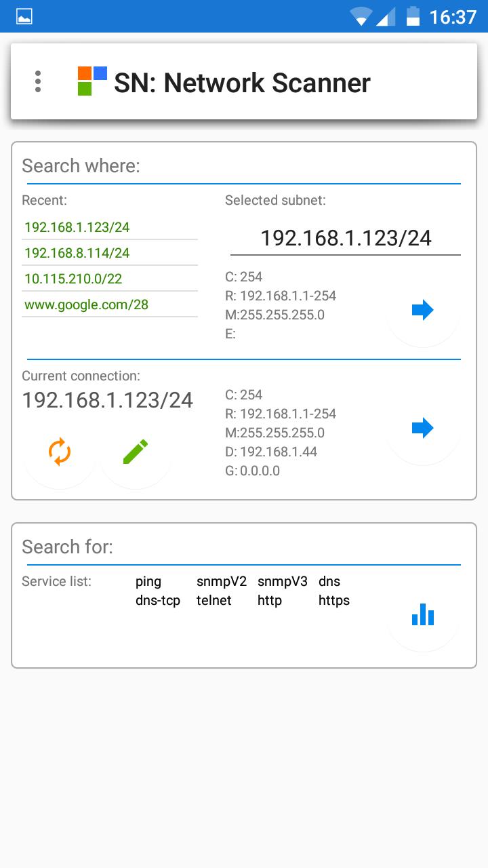
Task: Tap the Wi-Fi status icon
Action: click(x=361, y=16)
